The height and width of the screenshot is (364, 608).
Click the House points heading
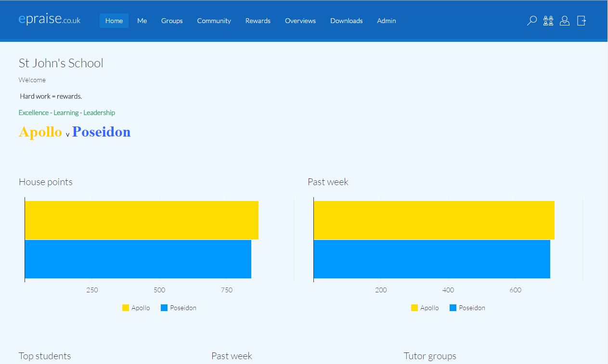click(46, 182)
